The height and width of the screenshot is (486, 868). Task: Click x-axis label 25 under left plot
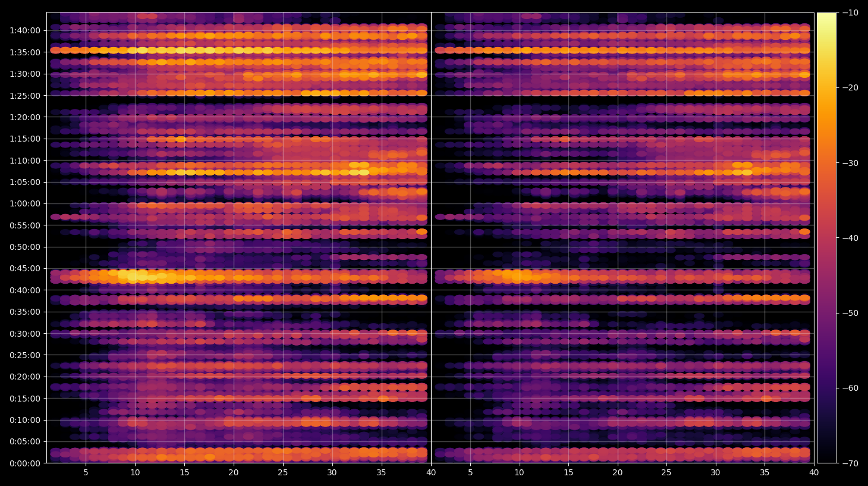[282, 473]
